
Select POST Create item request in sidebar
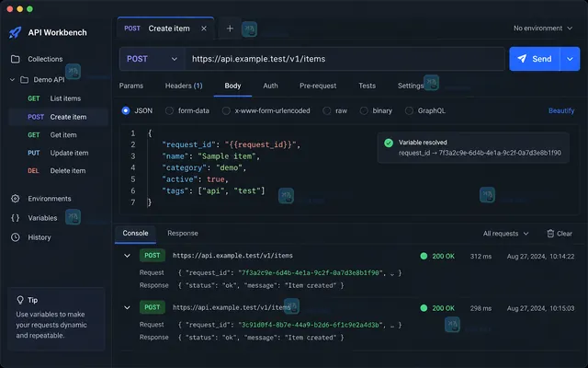pyautogui.click(x=58, y=117)
